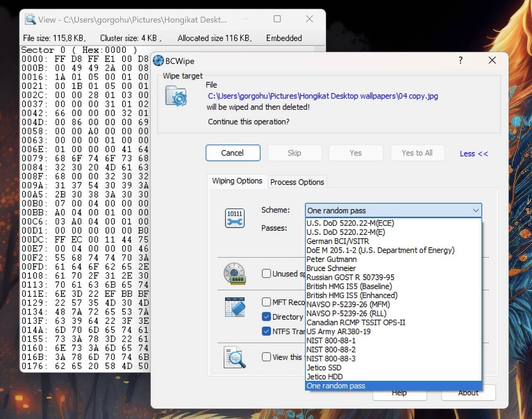The height and width of the screenshot is (419, 532).
Task: Click the question mark help icon in BCWipe
Action: [461, 60]
